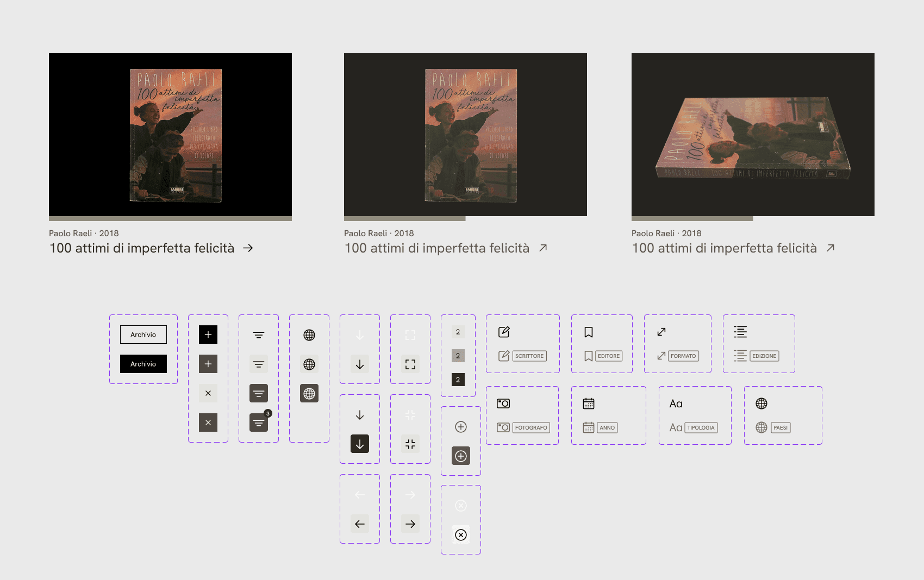The height and width of the screenshot is (580, 924).
Task: Click the plus icon on the black square
Action: 208,335
